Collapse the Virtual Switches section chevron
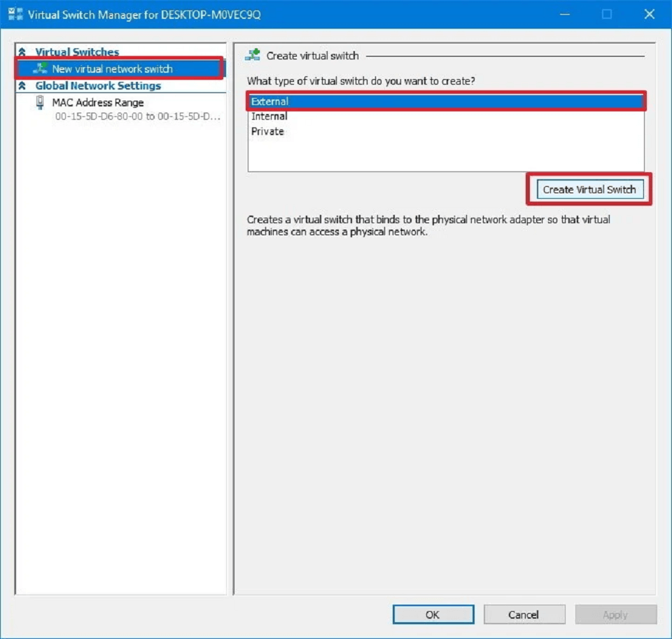This screenshot has width=672, height=639. (x=22, y=52)
